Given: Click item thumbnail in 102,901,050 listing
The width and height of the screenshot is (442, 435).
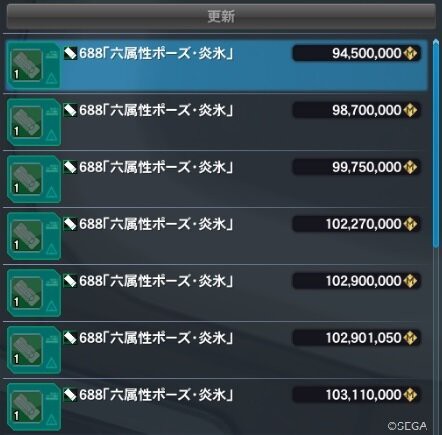Looking at the screenshot, I should [x=27, y=350].
